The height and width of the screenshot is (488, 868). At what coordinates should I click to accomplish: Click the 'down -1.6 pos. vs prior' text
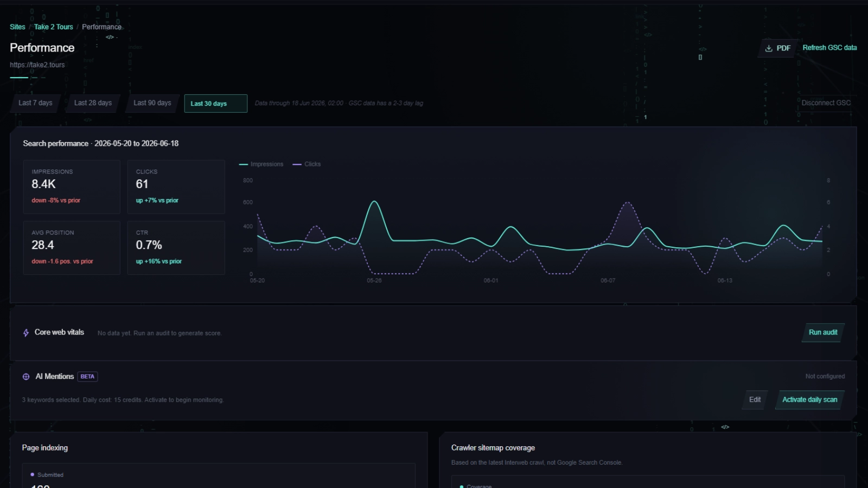62,261
